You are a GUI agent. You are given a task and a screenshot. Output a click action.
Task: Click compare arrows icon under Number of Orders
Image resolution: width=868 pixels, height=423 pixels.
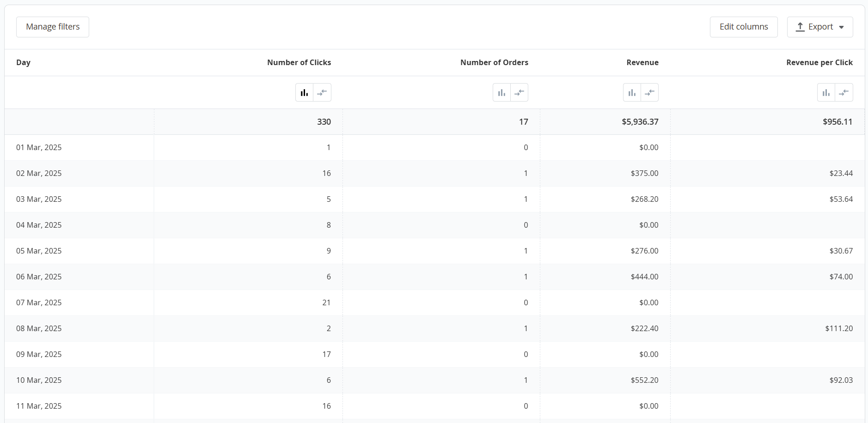[520, 92]
